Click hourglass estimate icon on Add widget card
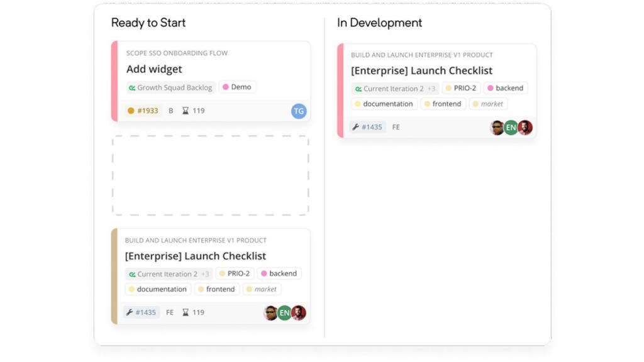Image resolution: width=644 pixels, height=362 pixels. click(186, 111)
